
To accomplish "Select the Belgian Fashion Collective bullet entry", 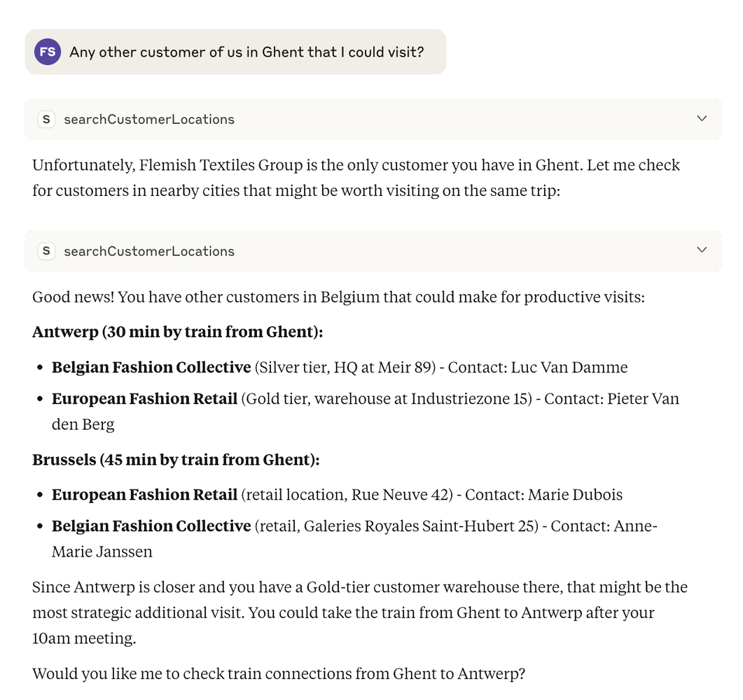I will (151, 367).
